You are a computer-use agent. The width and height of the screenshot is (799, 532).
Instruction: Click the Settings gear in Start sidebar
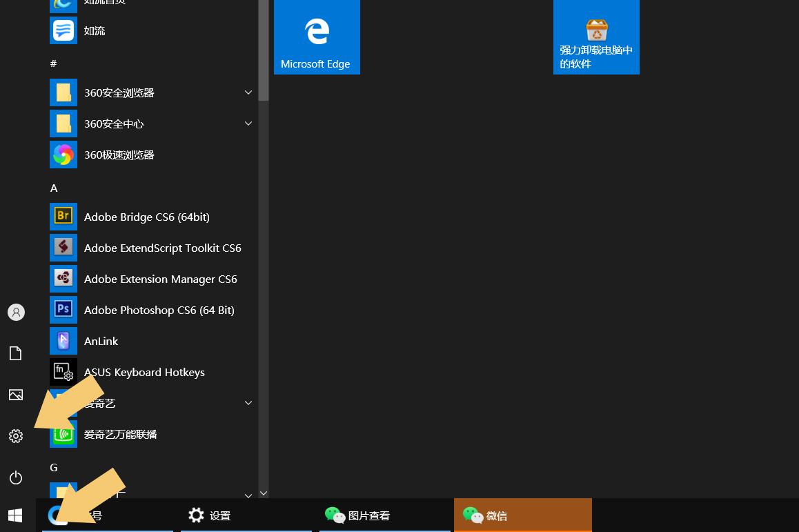[16, 436]
